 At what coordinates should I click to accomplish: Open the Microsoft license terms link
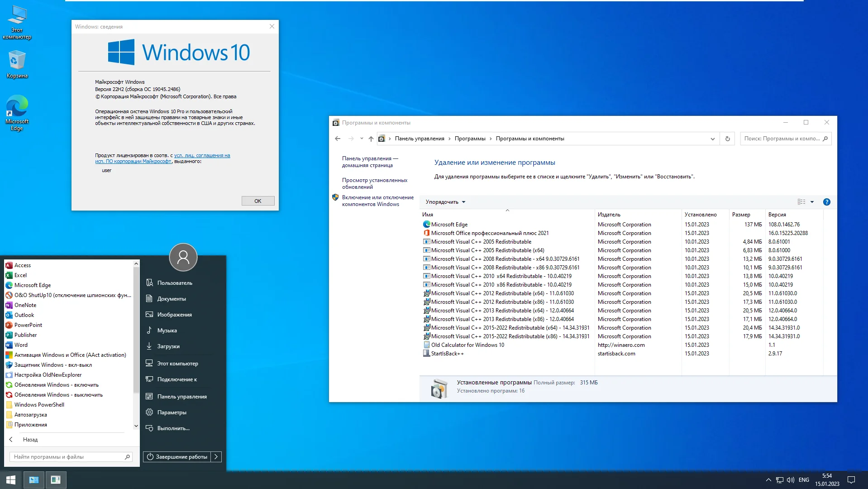point(162,158)
